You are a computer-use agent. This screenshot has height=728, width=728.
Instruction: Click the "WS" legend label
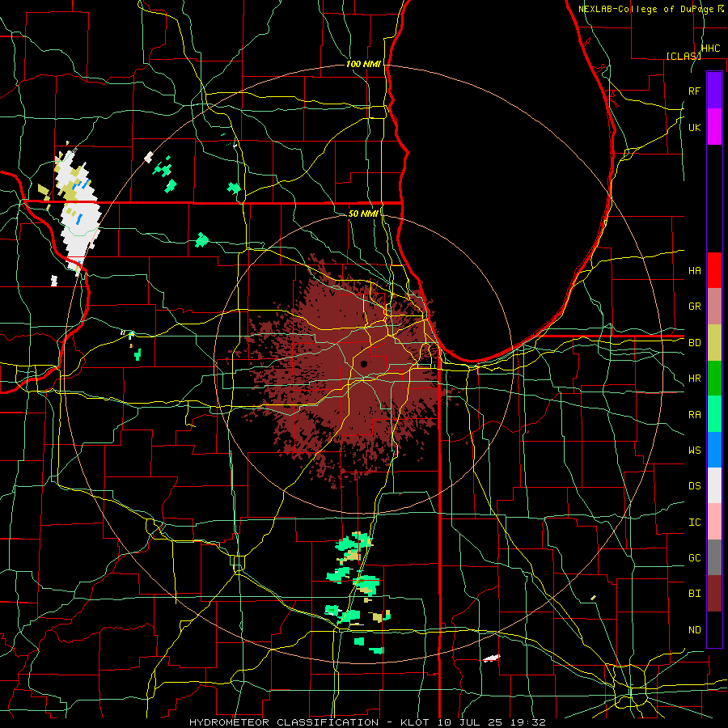[694, 451]
